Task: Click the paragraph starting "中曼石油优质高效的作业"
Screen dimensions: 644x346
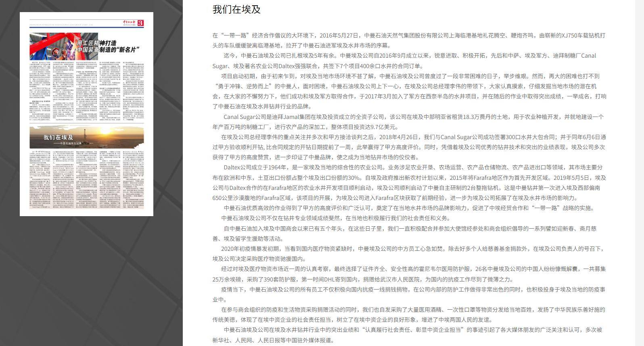Action: click(x=409, y=208)
